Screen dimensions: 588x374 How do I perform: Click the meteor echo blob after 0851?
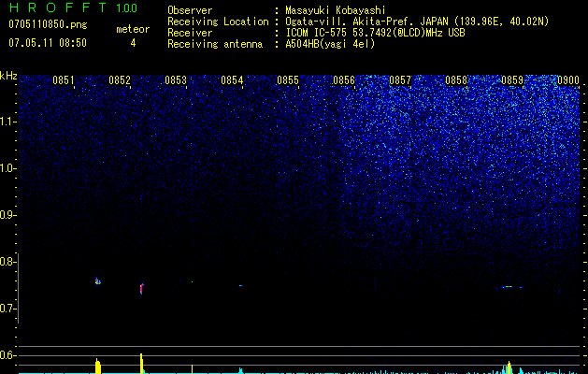pos(98,281)
